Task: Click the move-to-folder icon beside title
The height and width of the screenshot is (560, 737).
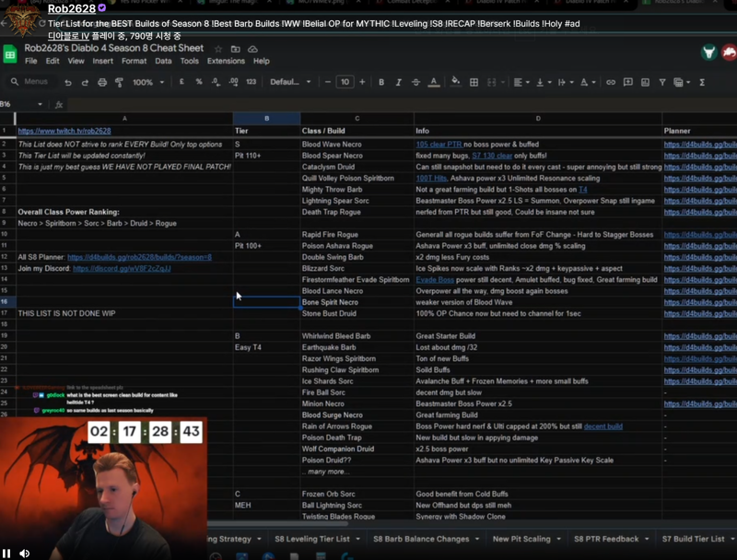Action: [236, 49]
